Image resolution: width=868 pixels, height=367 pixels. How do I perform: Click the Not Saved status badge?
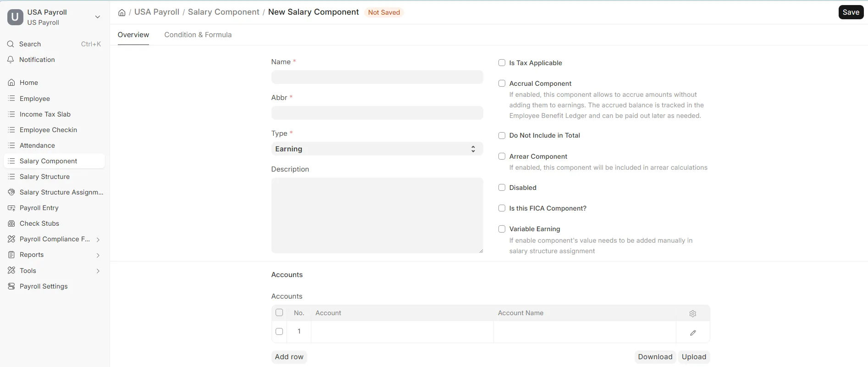click(x=384, y=12)
